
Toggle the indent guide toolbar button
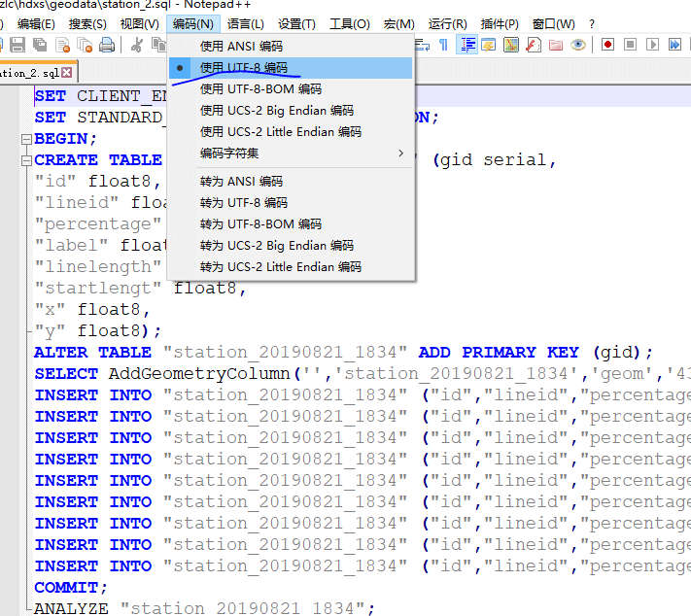click(x=467, y=45)
